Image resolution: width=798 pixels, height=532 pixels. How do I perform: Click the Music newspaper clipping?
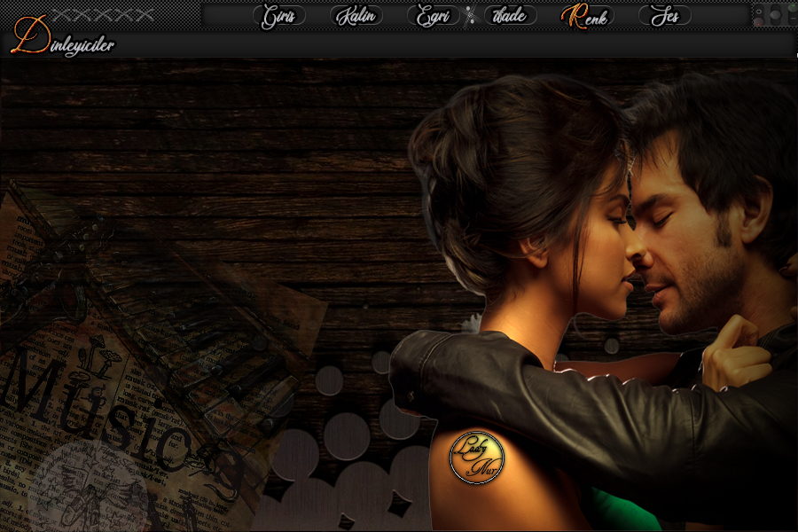point(80,399)
